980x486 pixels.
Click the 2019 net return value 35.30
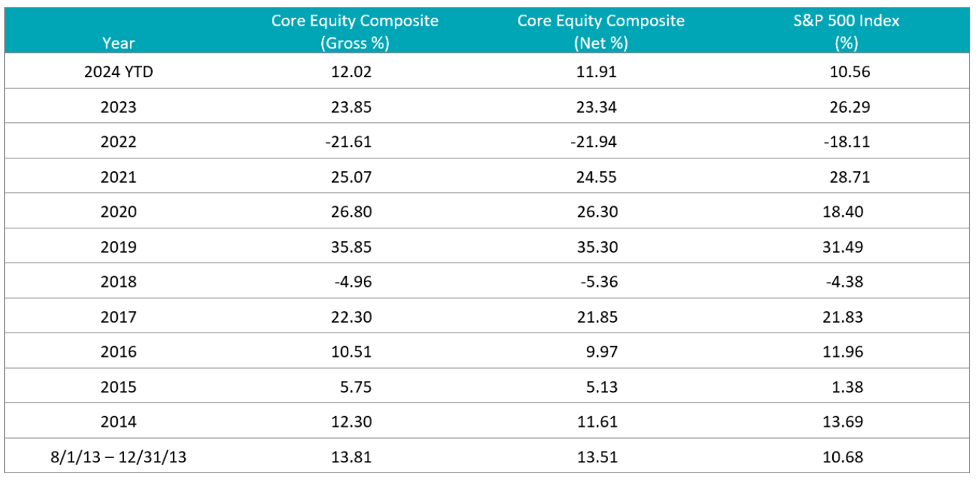click(x=597, y=247)
